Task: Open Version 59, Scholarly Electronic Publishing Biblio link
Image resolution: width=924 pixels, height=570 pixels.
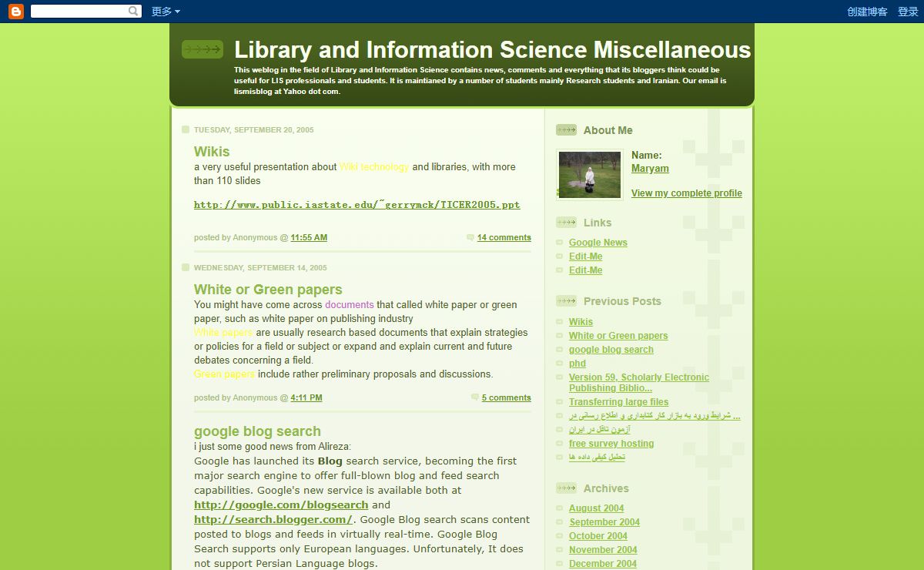Action: pos(639,383)
